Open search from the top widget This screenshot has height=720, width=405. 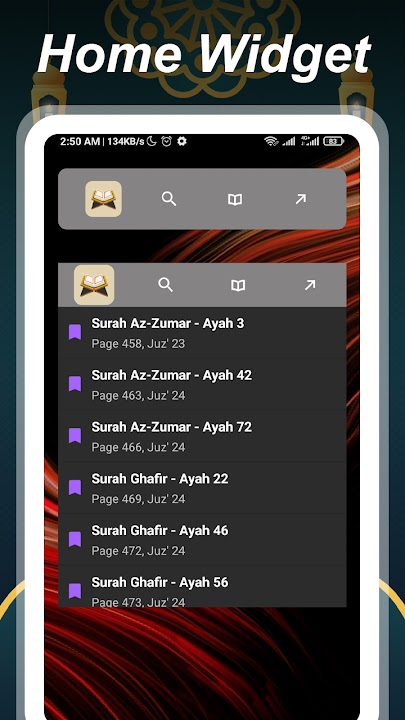(x=169, y=199)
